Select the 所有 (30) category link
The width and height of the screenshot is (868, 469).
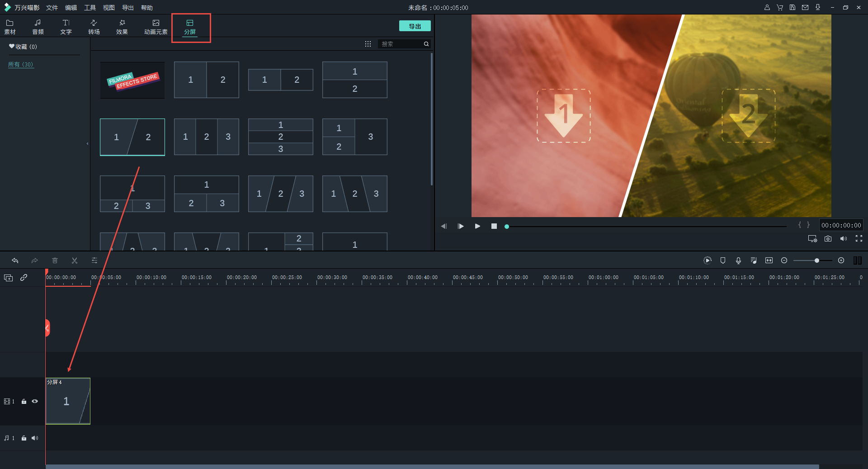[x=21, y=65]
